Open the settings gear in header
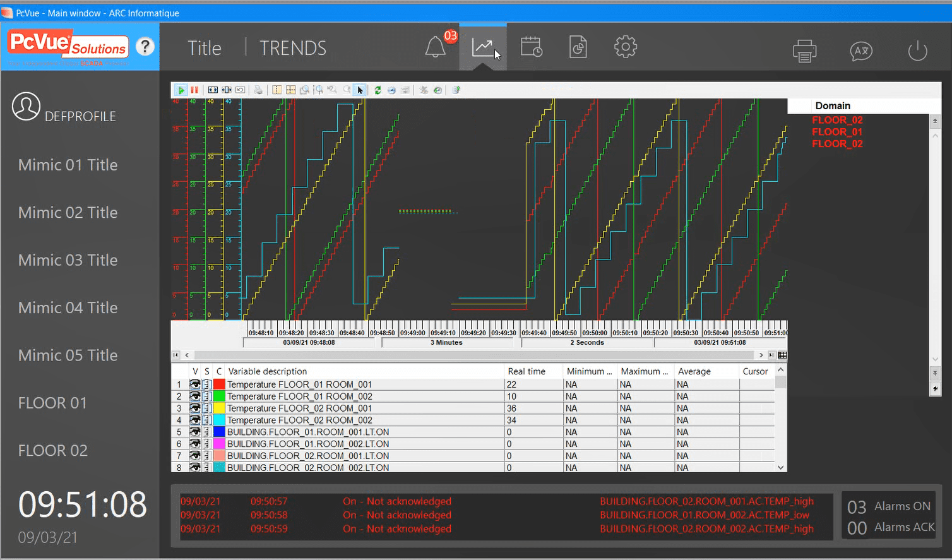Screen dimensions: 952x560 point(626,47)
